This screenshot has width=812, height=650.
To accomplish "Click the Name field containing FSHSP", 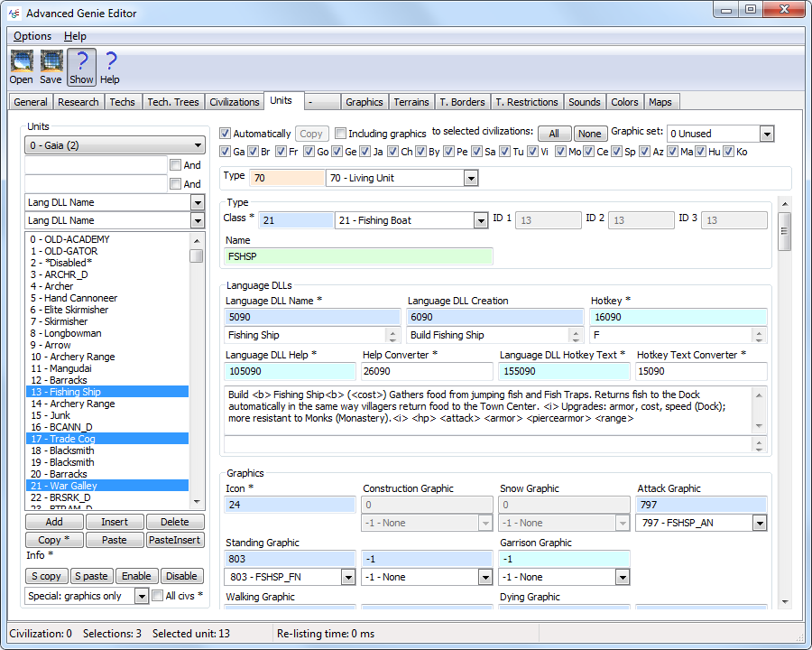I will click(358, 256).
